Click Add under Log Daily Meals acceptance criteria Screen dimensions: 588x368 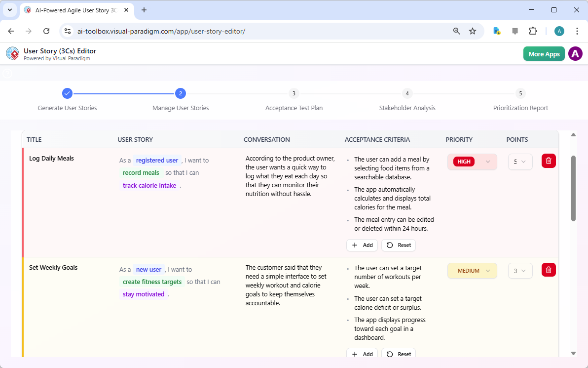tap(362, 245)
